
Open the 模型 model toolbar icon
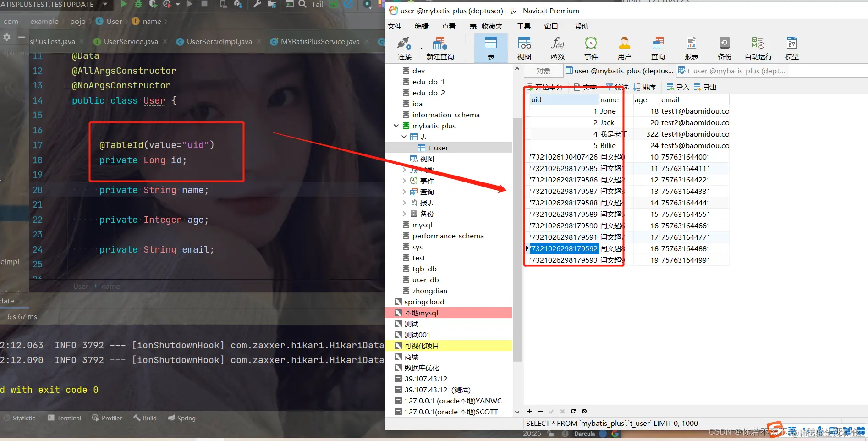click(792, 48)
